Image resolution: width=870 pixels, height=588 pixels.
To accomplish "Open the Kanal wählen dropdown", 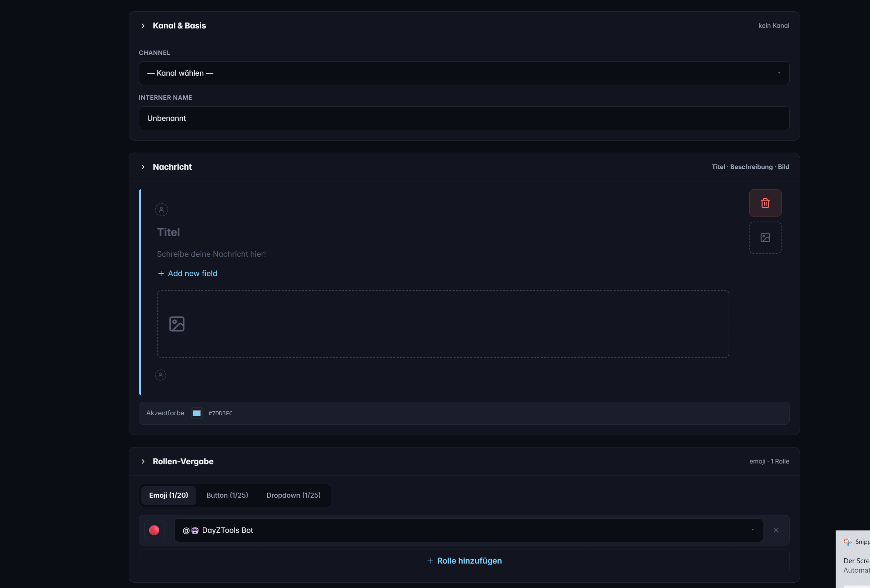I will pyautogui.click(x=464, y=73).
